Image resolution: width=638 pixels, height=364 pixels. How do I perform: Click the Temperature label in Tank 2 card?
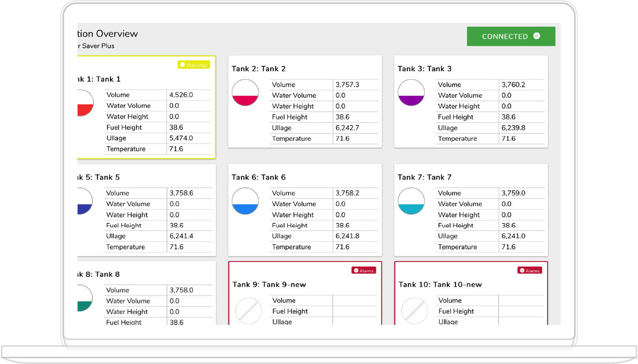coord(291,139)
